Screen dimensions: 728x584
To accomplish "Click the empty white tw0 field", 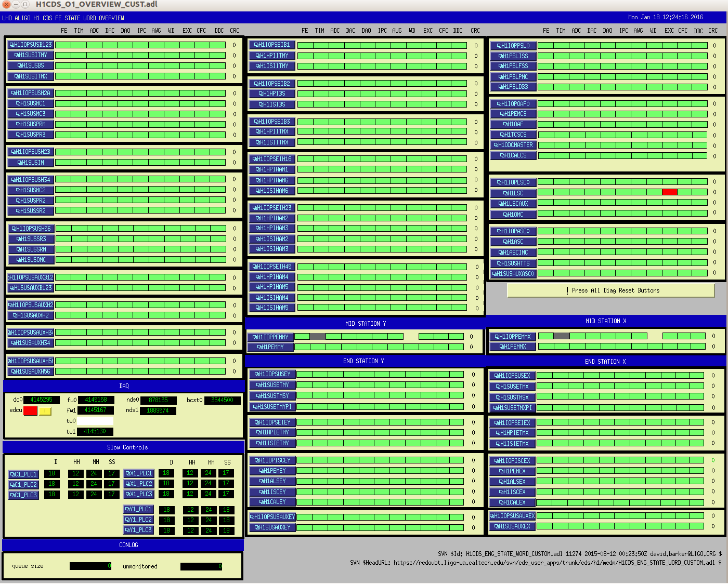I will click(95, 421).
